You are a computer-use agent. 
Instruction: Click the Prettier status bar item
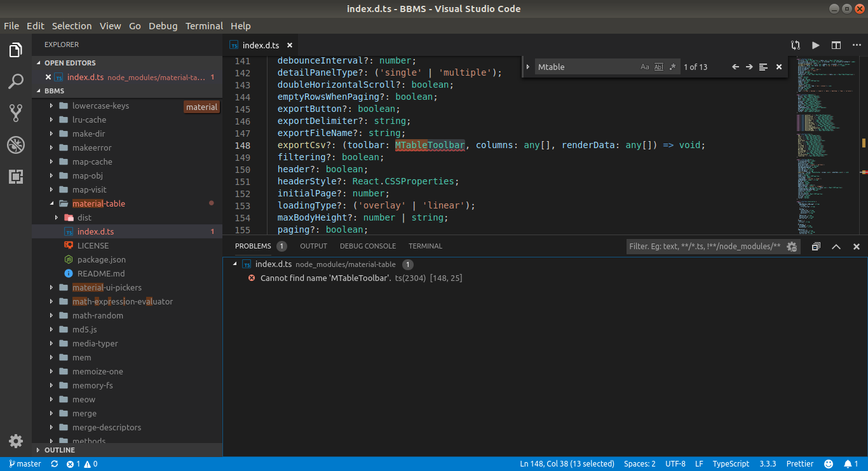click(x=799, y=464)
